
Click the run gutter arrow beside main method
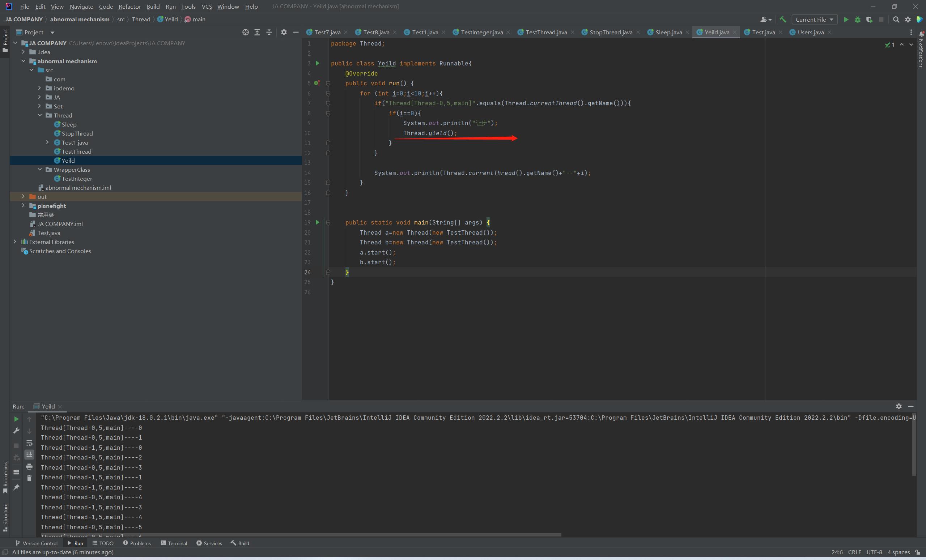click(318, 222)
